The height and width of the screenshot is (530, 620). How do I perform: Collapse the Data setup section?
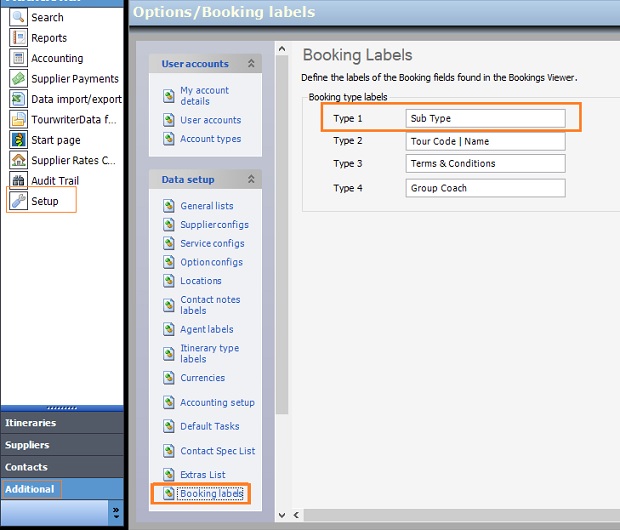[251, 179]
